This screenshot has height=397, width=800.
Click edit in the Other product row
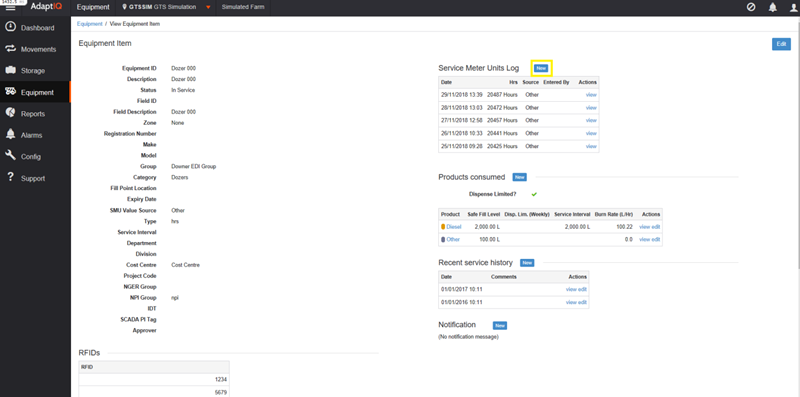point(656,239)
